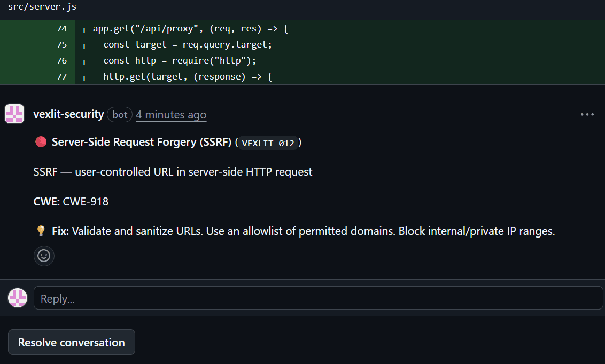Click the bot badge next to vexlit-security
Image resolution: width=605 pixels, height=364 pixels.
pyautogui.click(x=120, y=114)
